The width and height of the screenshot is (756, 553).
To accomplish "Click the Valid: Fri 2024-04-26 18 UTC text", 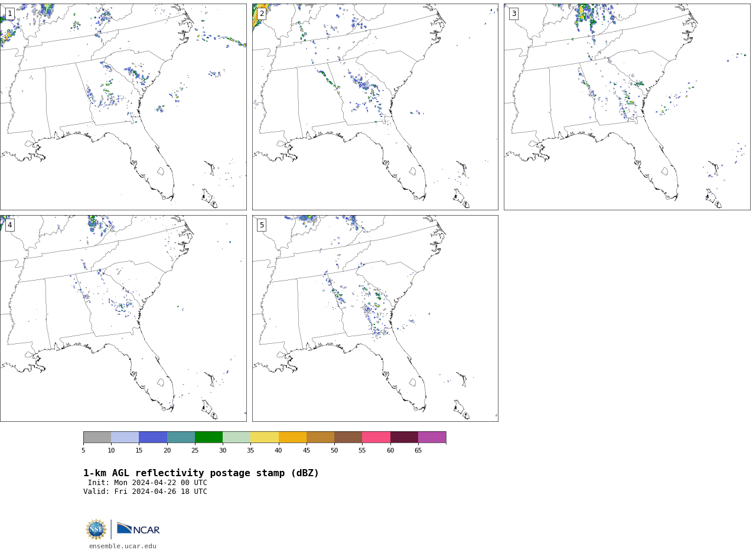I will (145, 492).
